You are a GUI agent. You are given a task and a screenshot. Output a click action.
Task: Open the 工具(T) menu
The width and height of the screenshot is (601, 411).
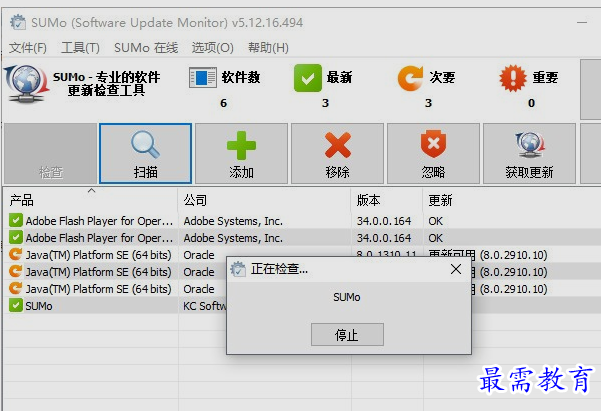pos(80,48)
